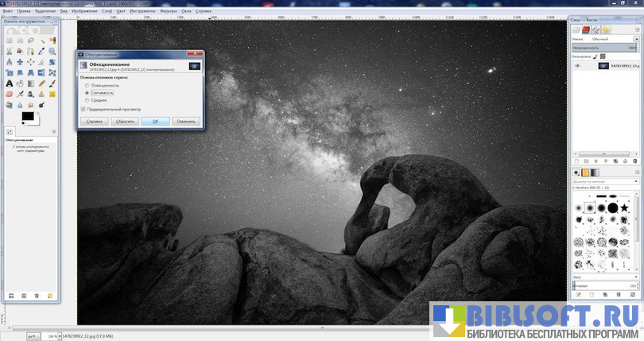Click the Color Picker eyedropper tool

click(41, 51)
